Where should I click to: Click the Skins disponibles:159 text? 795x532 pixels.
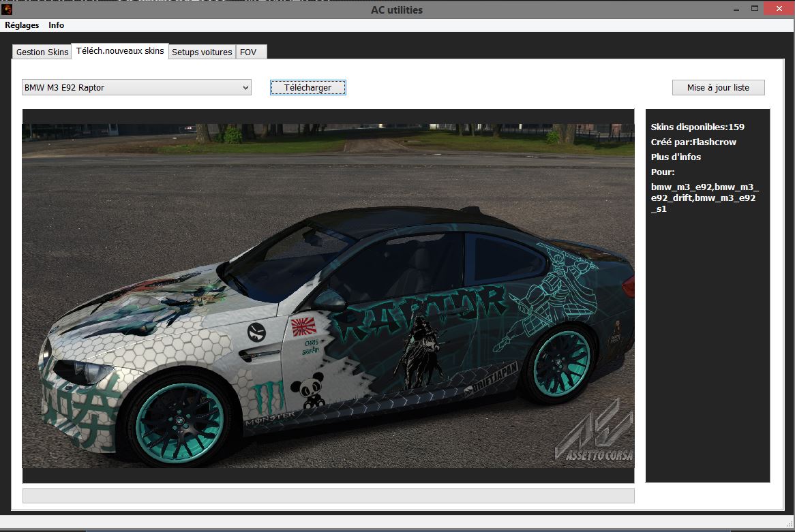click(x=697, y=127)
